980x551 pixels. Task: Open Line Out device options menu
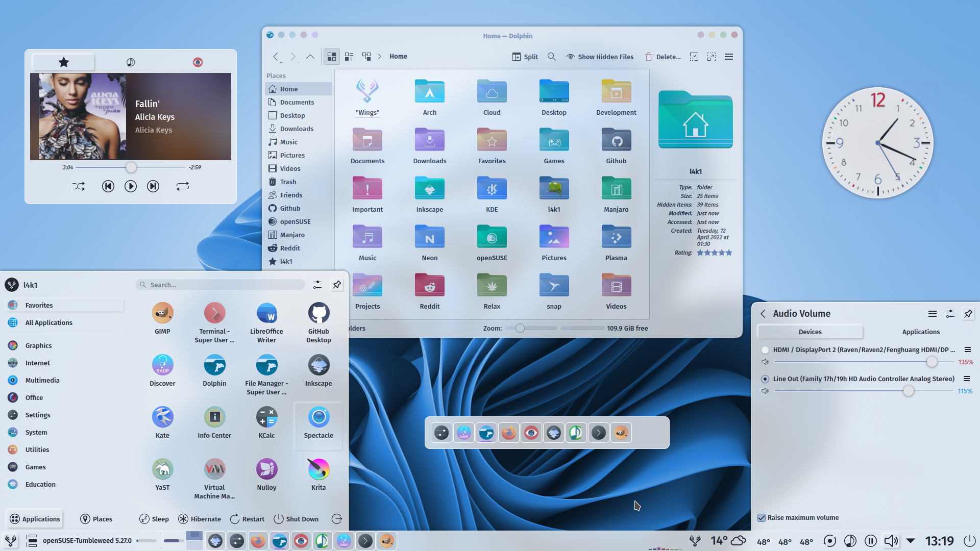pyautogui.click(x=967, y=379)
